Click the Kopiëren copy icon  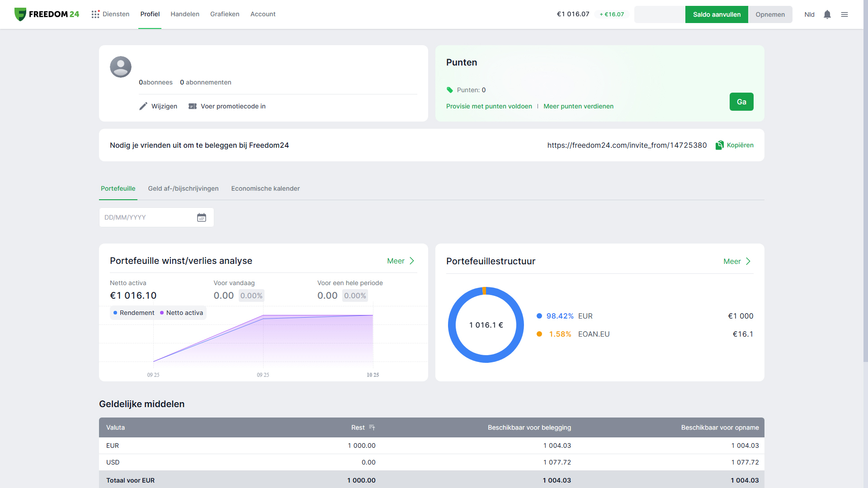coord(720,145)
